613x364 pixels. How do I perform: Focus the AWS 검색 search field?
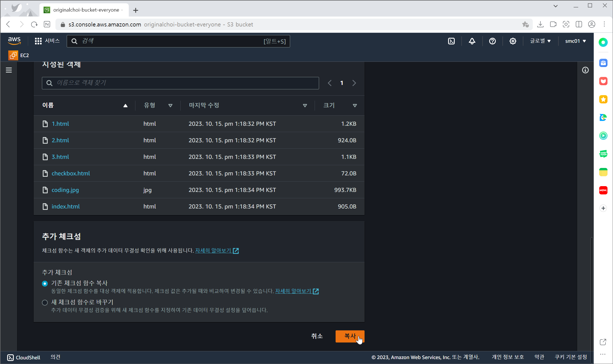[x=178, y=41]
